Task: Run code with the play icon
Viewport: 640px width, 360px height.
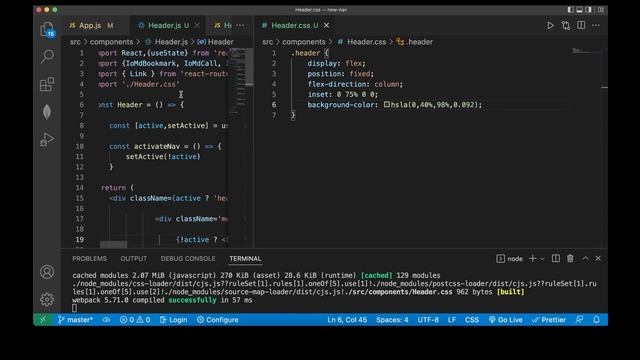Action: [550, 25]
